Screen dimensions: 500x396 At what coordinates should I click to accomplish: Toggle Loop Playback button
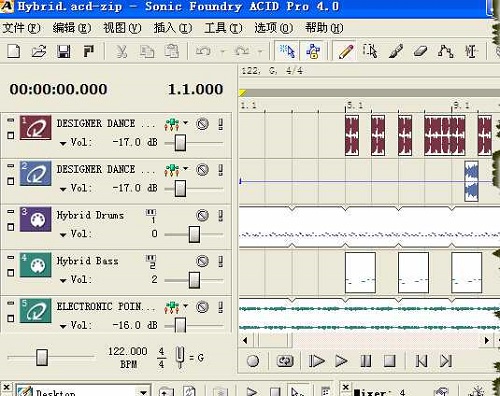(285, 361)
